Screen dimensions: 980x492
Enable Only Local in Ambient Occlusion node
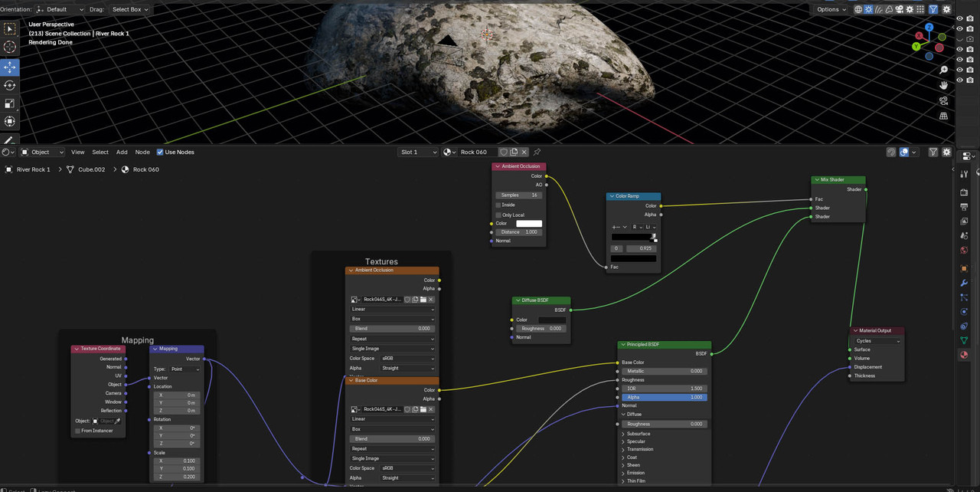point(498,215)
